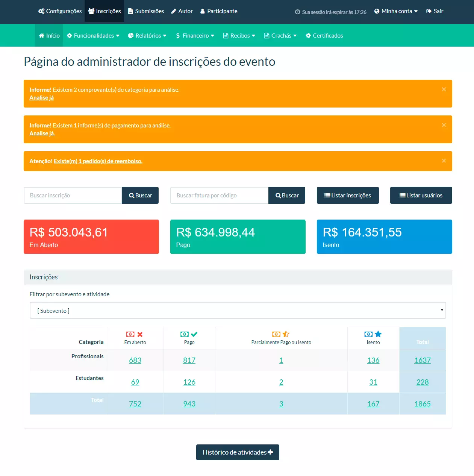Viewport: 474px width, 476px height.
Task: Click the Isento blue star icon
Action: point(378,334)
